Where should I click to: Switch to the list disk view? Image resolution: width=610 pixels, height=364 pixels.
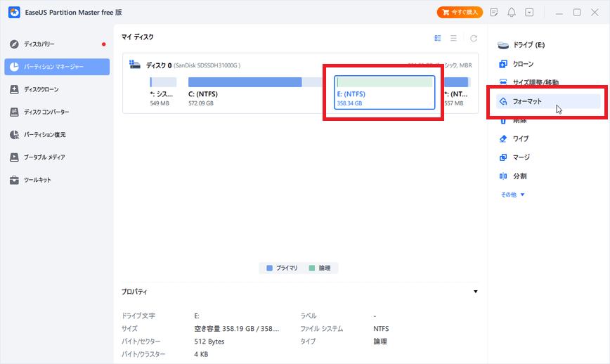point(453,38)
